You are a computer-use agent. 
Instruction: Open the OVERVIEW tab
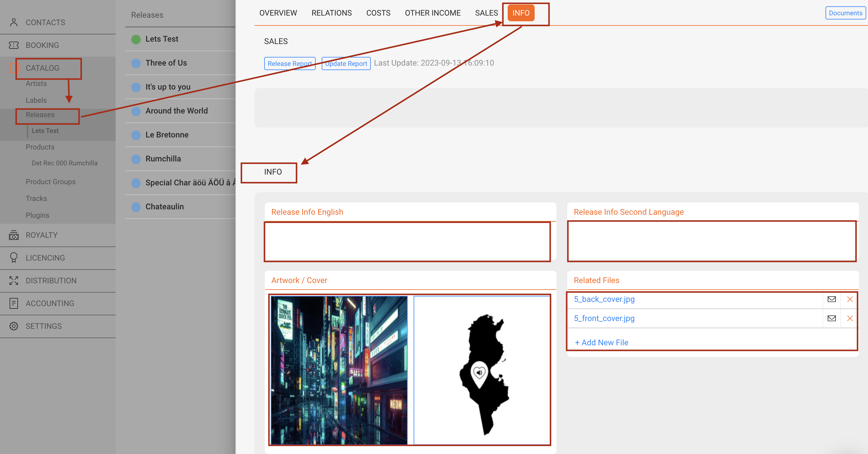pos(278,13)
